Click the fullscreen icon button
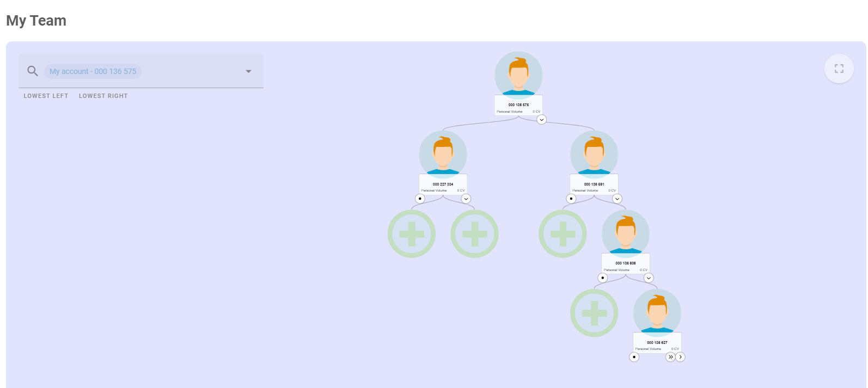This screenshot has height=388, width=868. pos(839,69)
